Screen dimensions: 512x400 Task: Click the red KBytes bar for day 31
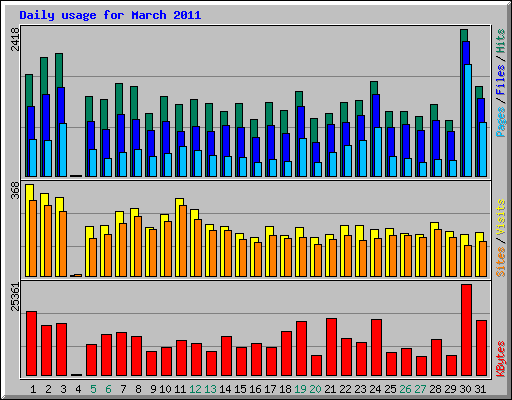pyautogui.click(x=481, y=348)
